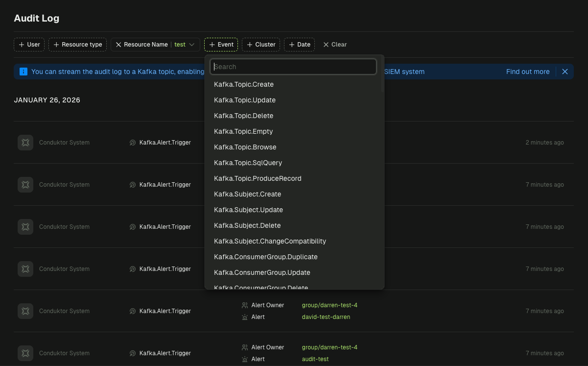This screenshot has height=366, width=588.
Task: Dismiss the Kafka streaming info banner
Action: [x=564, y=72]
